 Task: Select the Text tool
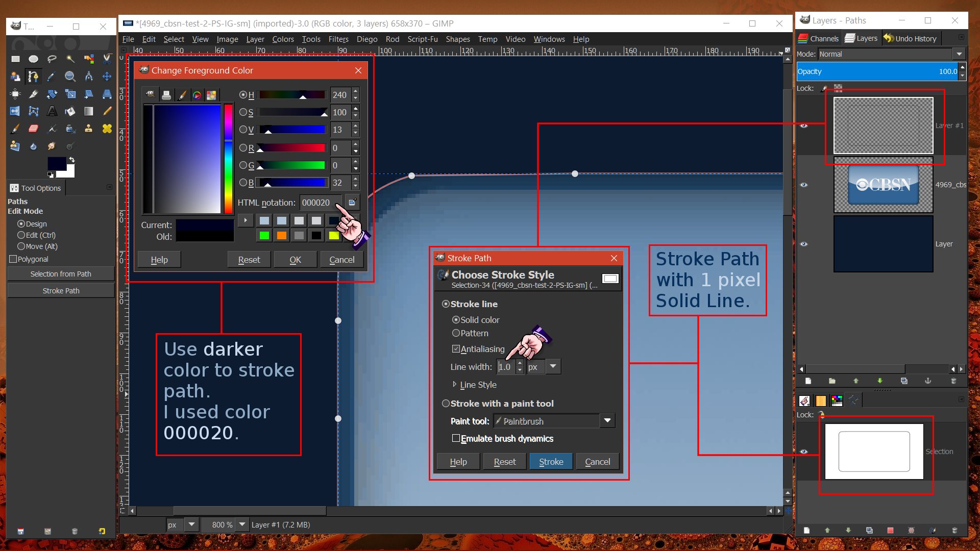point(52,111)
